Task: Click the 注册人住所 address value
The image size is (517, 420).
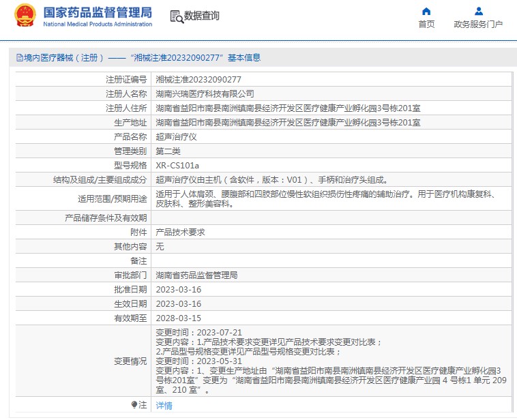Action: pyautogui.click(x=288, y=108)
